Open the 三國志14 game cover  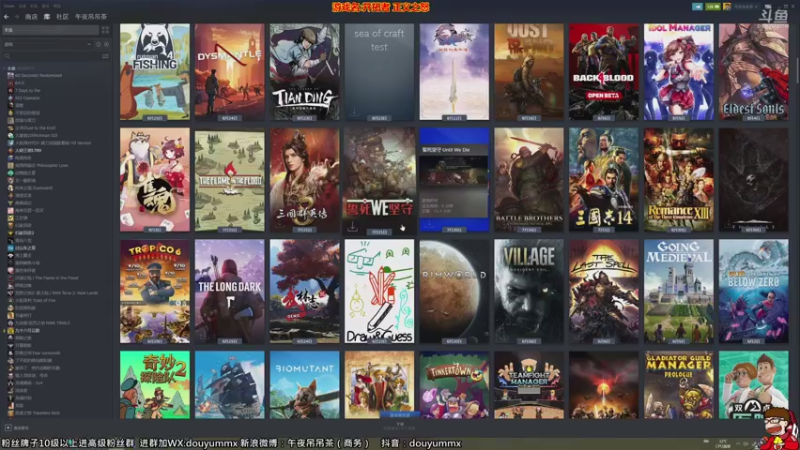[604, 180]
